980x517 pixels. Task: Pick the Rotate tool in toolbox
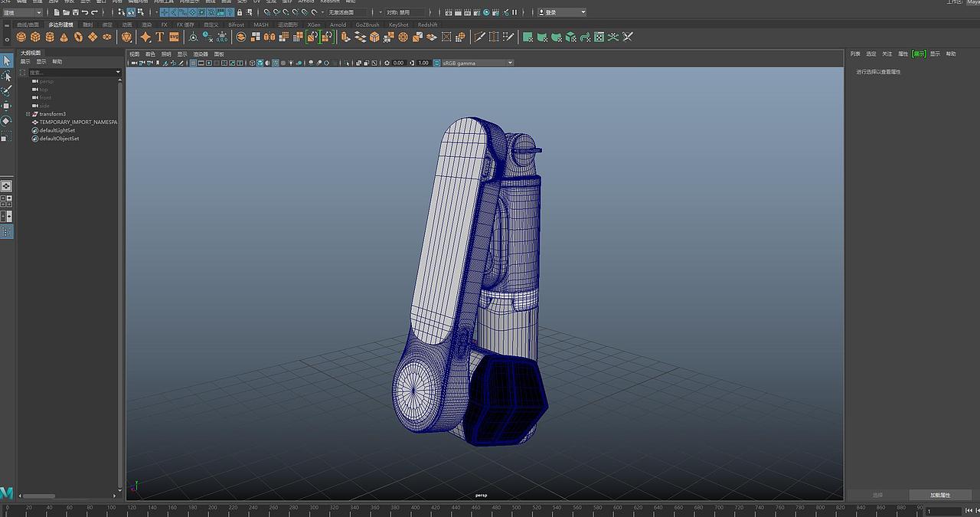tap(6, 120)
